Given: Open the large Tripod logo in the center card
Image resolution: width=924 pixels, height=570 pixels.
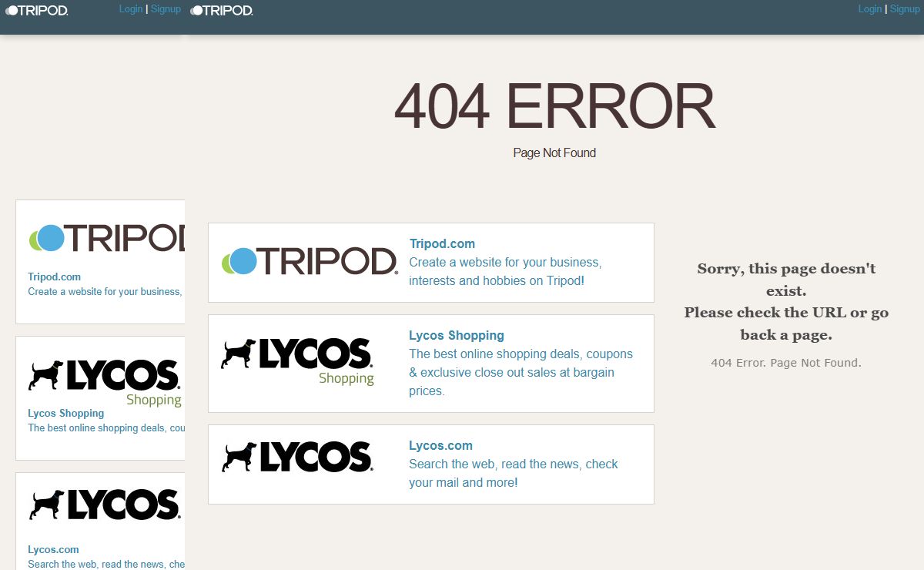Looking at the screenshot, I should (309, 262).
